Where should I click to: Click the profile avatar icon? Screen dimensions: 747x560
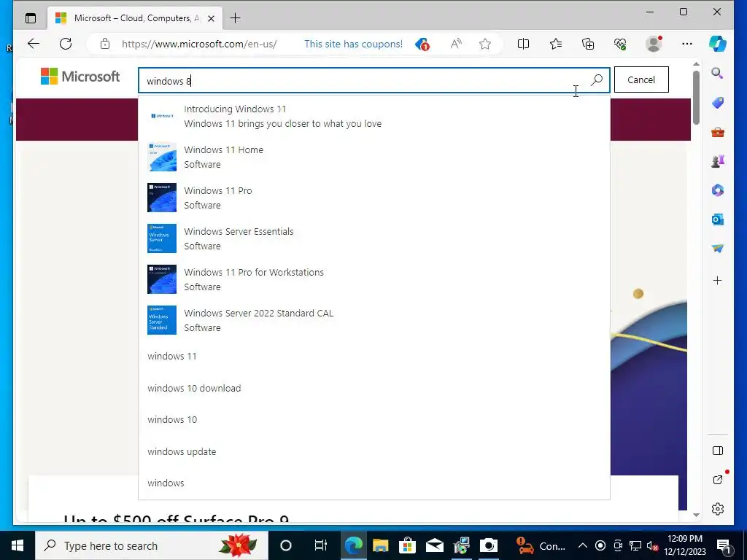click(654, 44)
